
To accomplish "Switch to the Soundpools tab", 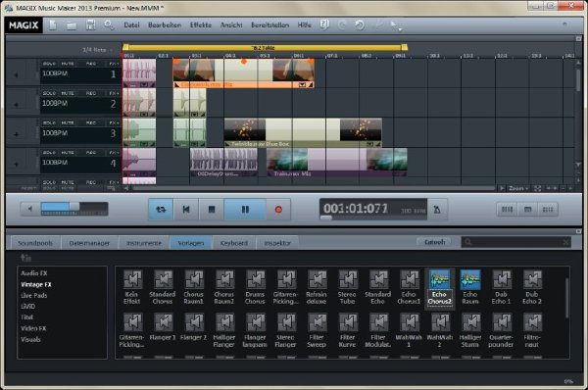I will [x=35, y=243].
